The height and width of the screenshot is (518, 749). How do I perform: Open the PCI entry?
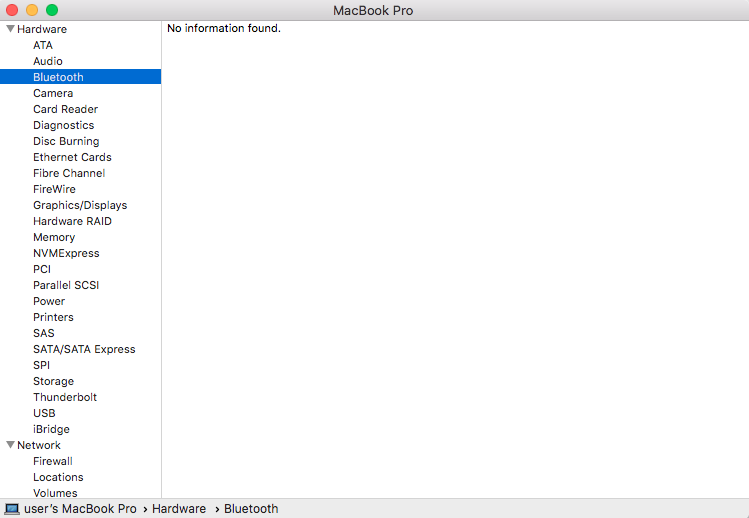click(42, 269)
